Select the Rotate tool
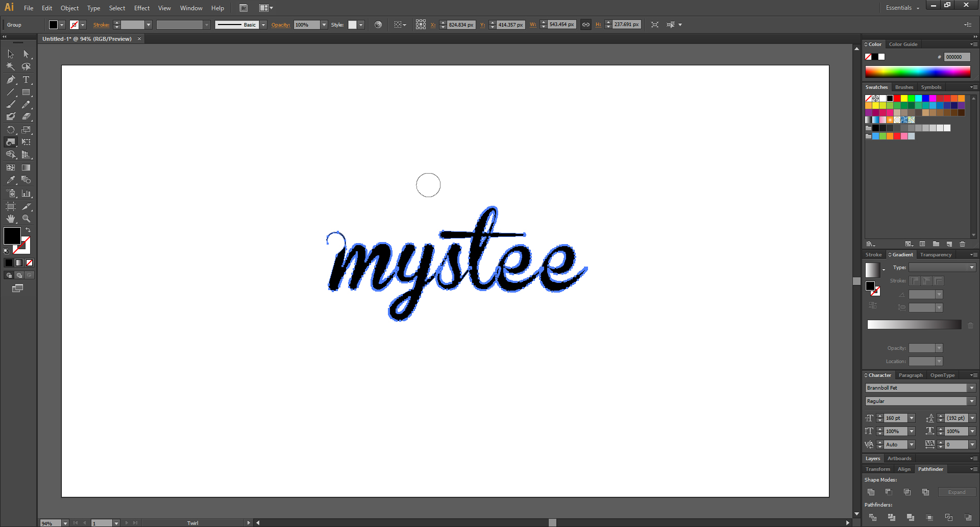Image resolution: width=980 pixels, height=527 pixels. pos(11,130)
